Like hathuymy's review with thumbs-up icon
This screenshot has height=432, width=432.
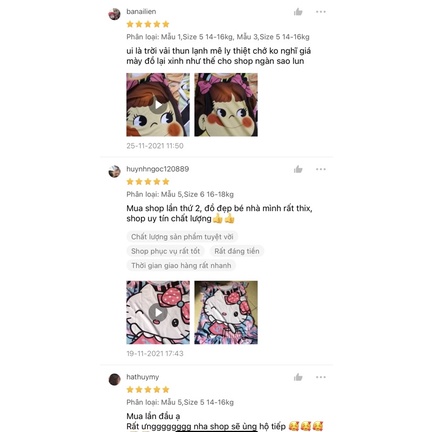298,377
